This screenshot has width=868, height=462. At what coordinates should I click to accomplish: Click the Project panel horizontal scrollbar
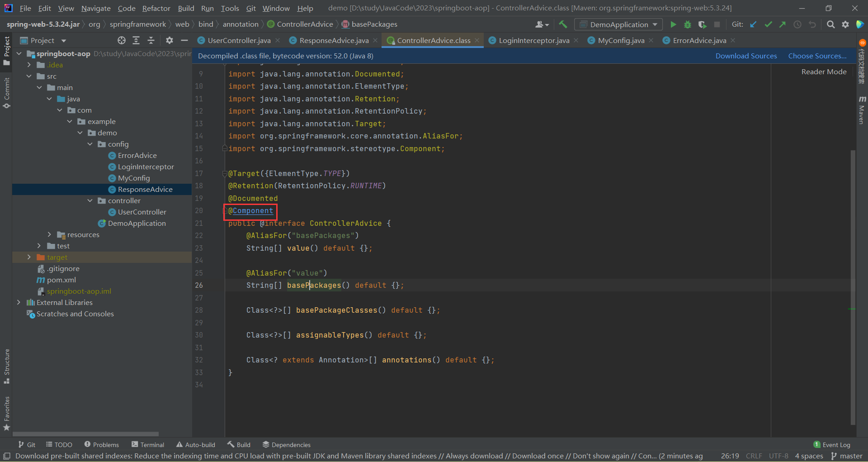click(x=86, y=433)
